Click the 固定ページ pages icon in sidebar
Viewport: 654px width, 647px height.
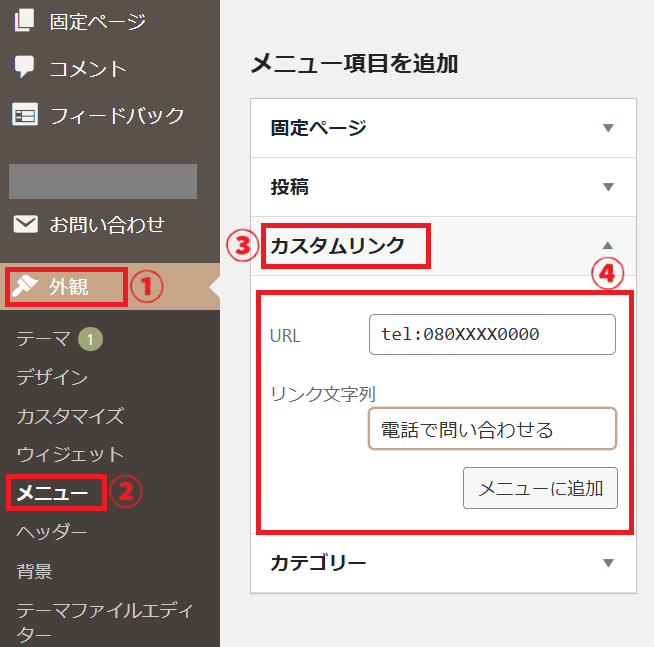point(24,20)
